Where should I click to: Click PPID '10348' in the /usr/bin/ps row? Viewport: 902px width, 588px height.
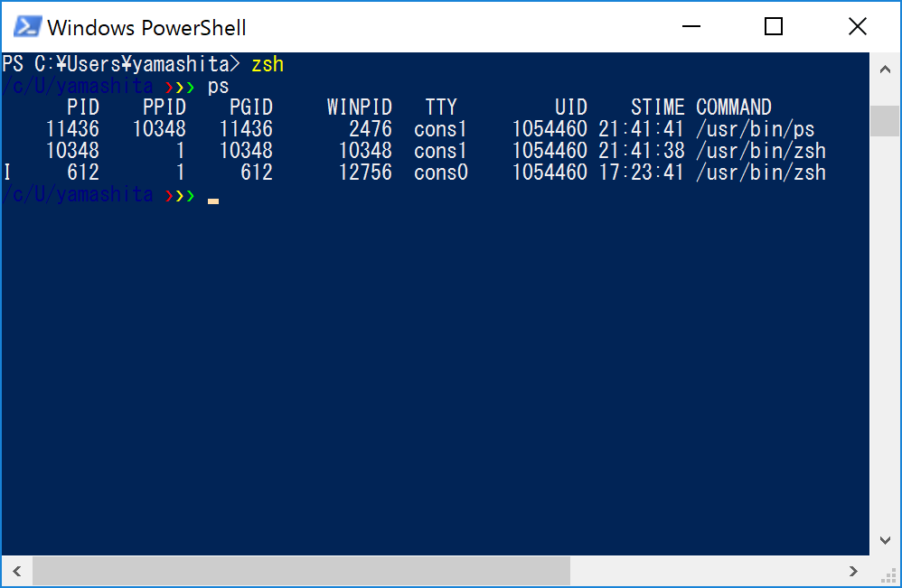(x=159, y=129)
